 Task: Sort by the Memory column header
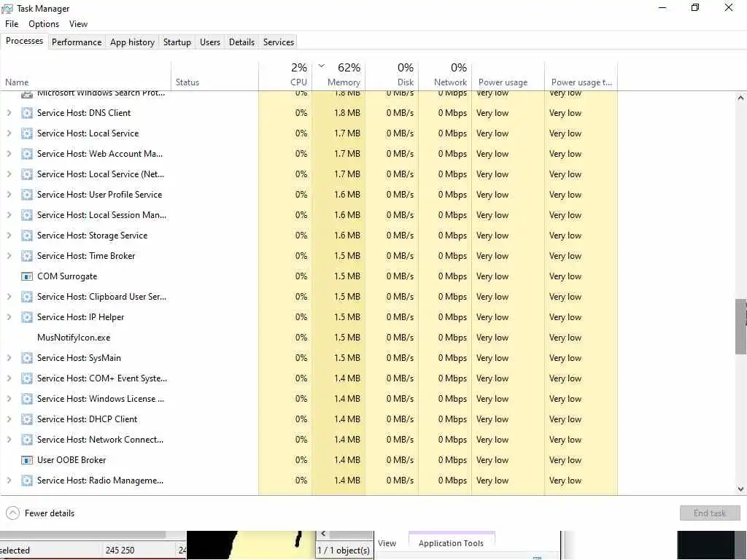coord(338,76)
